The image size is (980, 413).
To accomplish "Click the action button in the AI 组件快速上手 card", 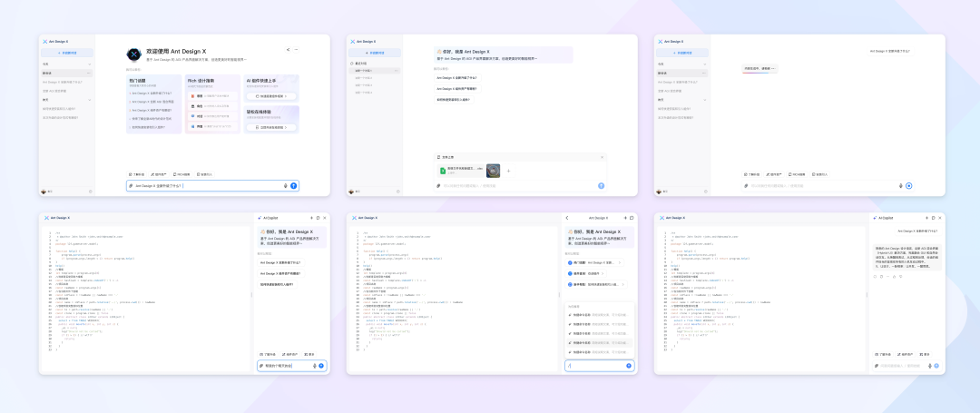I will 270,96.
